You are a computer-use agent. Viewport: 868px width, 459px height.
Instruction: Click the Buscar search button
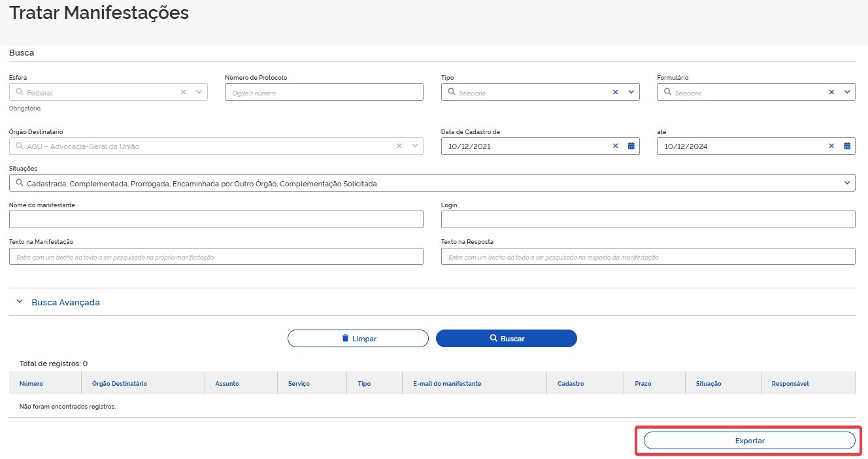tap(507, 338)
